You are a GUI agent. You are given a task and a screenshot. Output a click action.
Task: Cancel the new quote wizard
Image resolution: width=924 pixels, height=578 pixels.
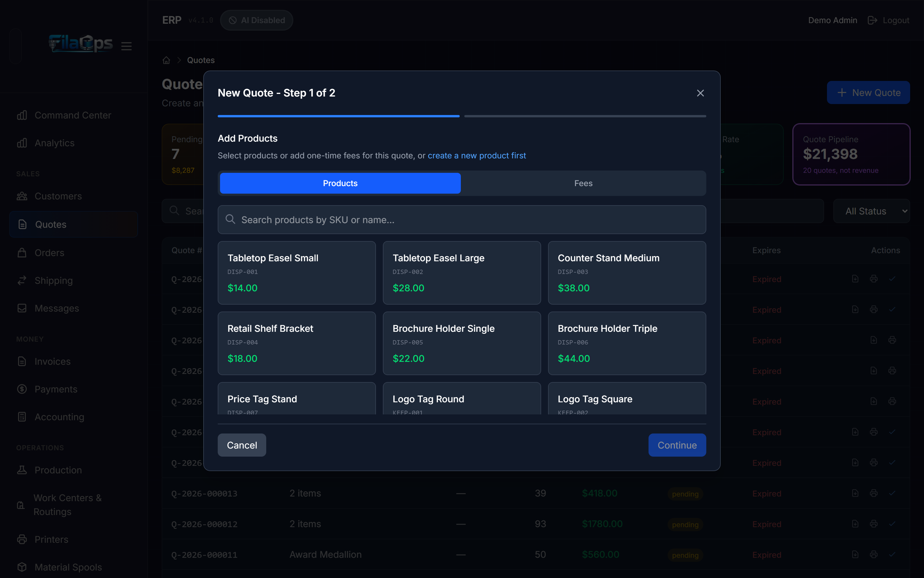242,445
